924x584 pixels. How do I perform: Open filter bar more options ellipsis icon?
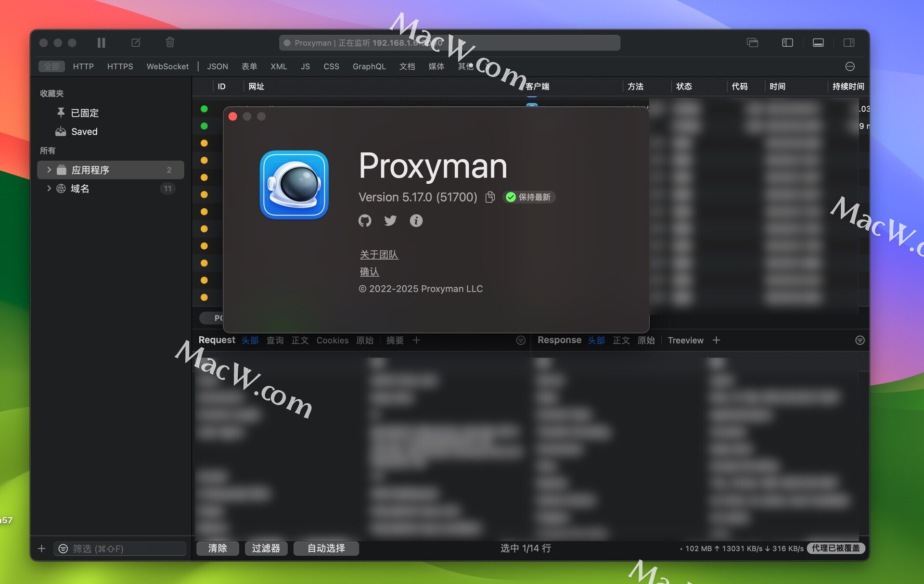(x=850, y=66)
